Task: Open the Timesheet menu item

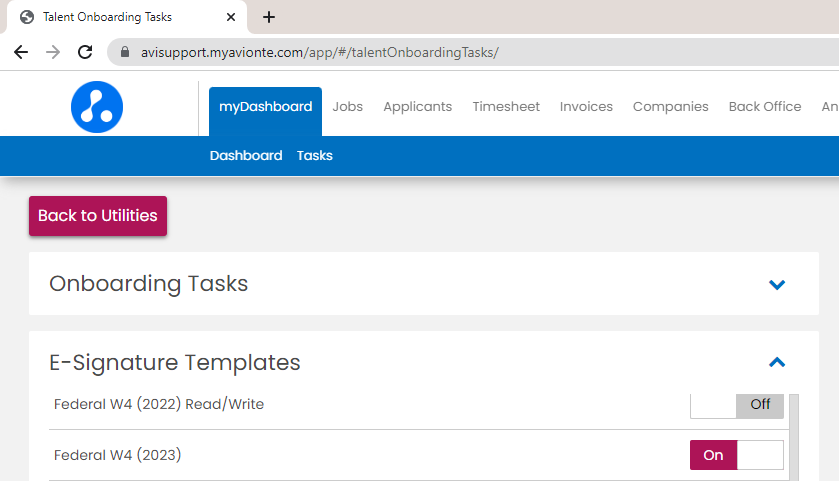Action: pyautogui.click(x=505, y=107)
